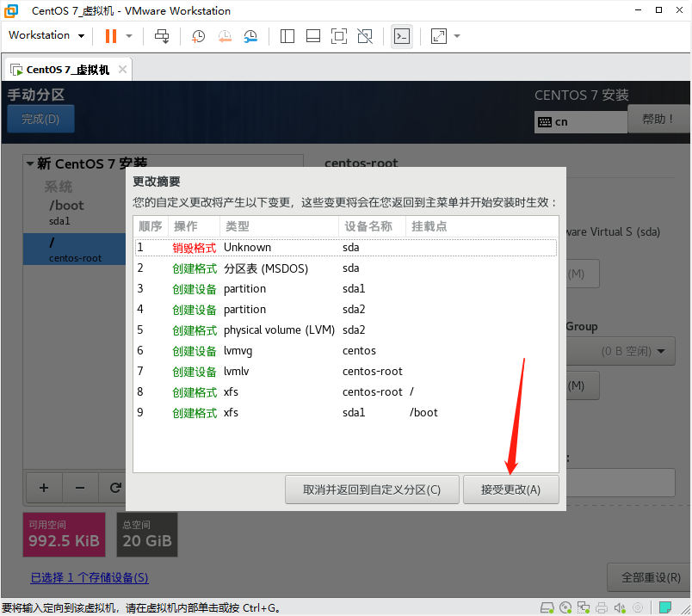Screen dimensions: 692x616
Task: Toggle the thumbnail bar icon
Action: [313, 36]
